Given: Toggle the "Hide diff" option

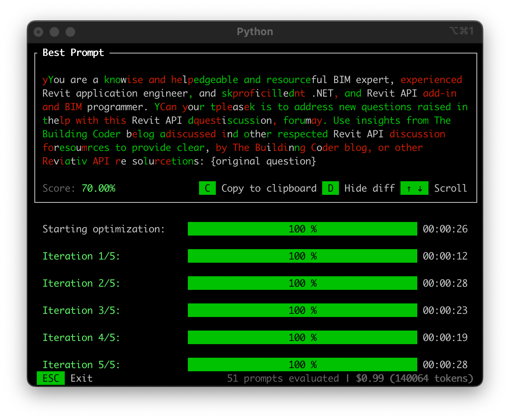Looking at the screenshot, I should pos(369,188).
